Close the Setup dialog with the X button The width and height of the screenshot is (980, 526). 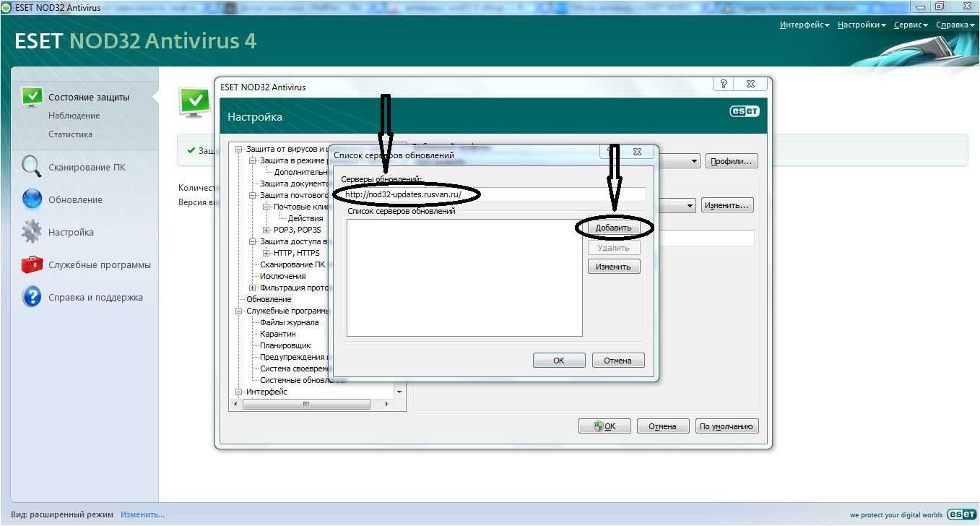click(x=751, y=84)
